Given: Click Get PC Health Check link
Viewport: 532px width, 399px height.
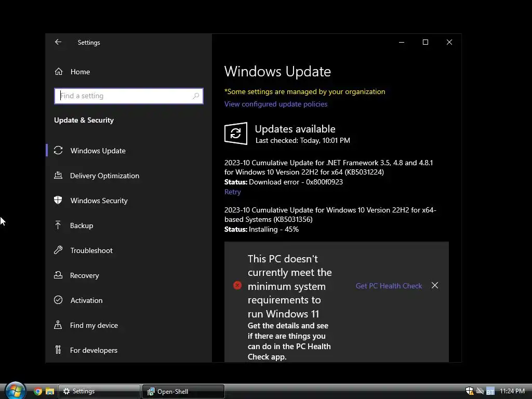Looking at the screenshot, I should coord(389,286).
